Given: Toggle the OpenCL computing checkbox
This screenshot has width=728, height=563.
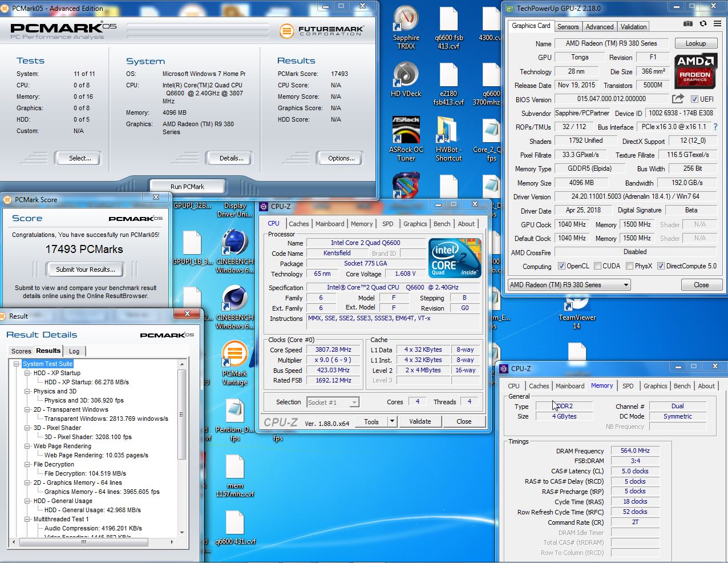Looking at the screenshot, I should pos(561,266).
